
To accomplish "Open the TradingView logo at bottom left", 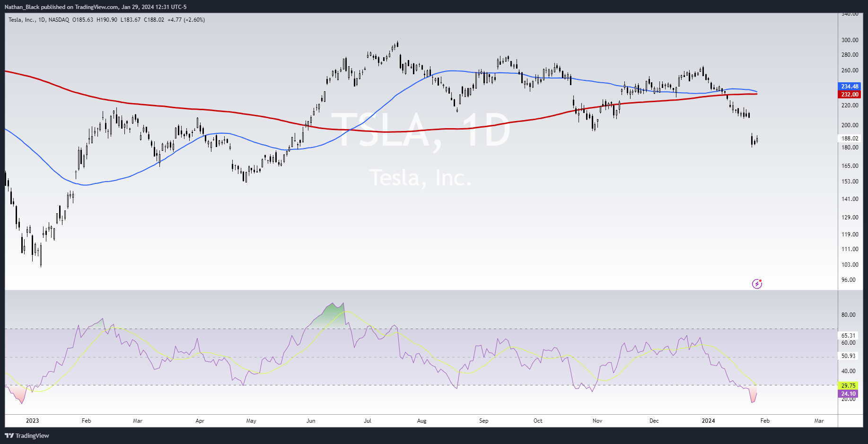I will (x=27, y=435).
